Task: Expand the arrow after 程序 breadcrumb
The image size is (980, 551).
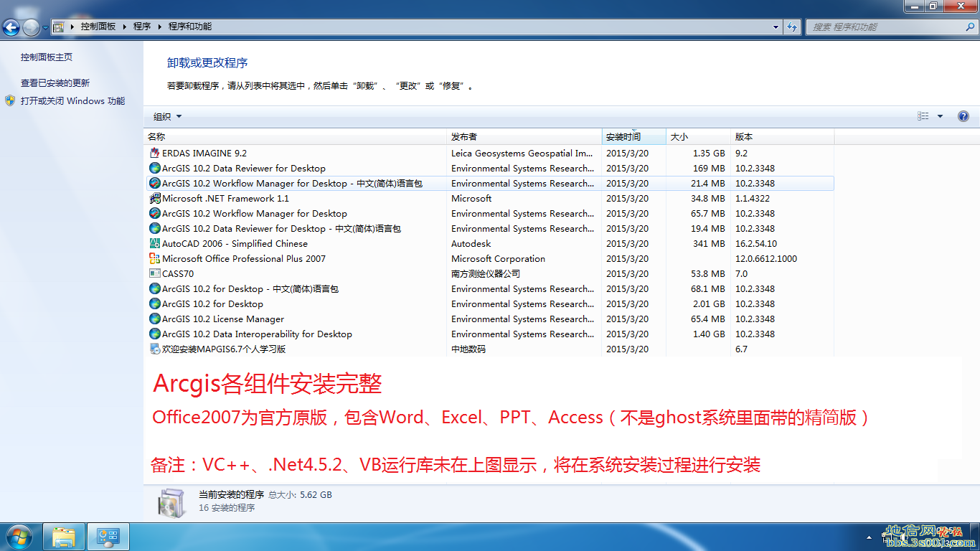Action: coord(159,27)
